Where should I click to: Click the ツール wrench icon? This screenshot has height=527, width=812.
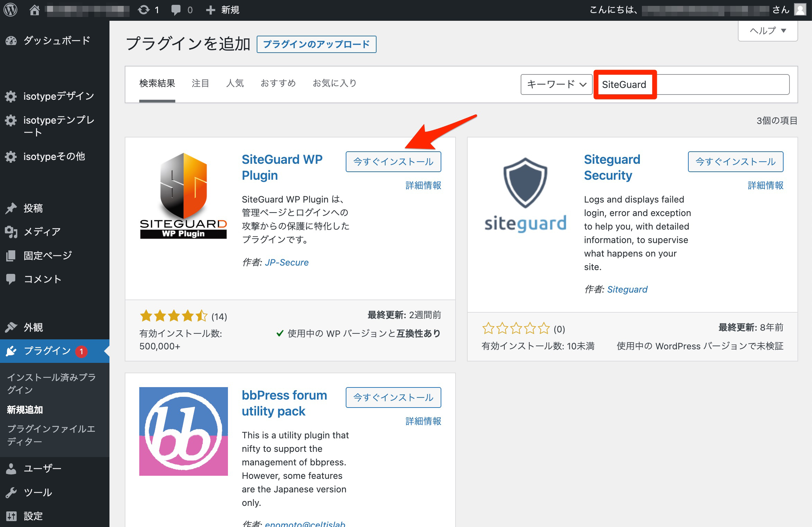click(11, 492)
